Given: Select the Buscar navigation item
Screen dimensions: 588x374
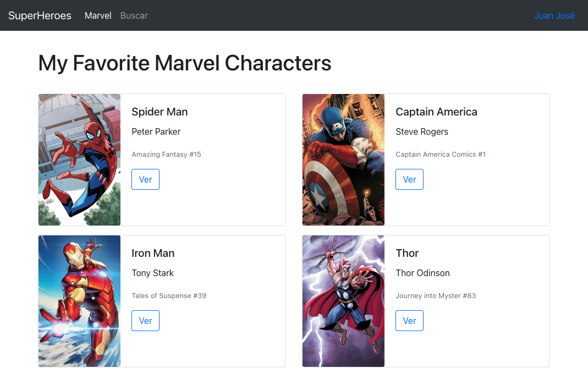Looking at the screenshot, I should pyautogui.click(x=134, y=15).
